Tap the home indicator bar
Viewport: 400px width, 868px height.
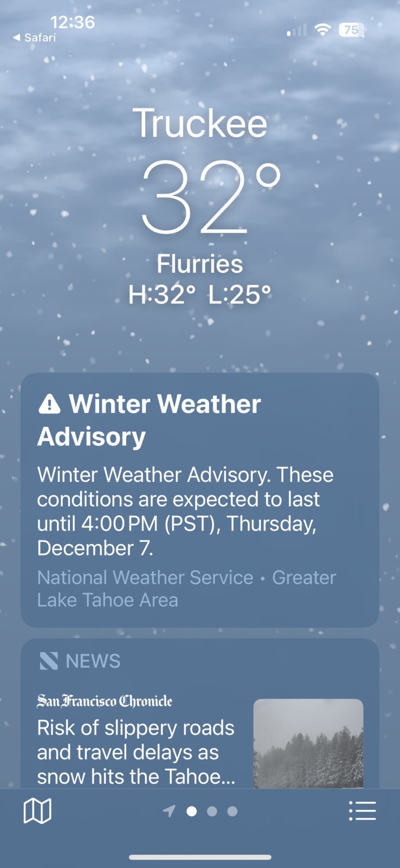point(200,857)
